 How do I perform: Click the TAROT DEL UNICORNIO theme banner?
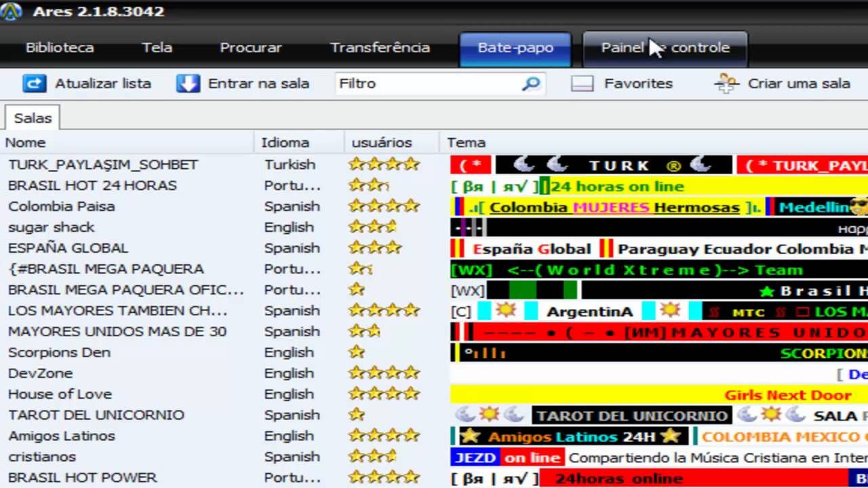point(632,416)
